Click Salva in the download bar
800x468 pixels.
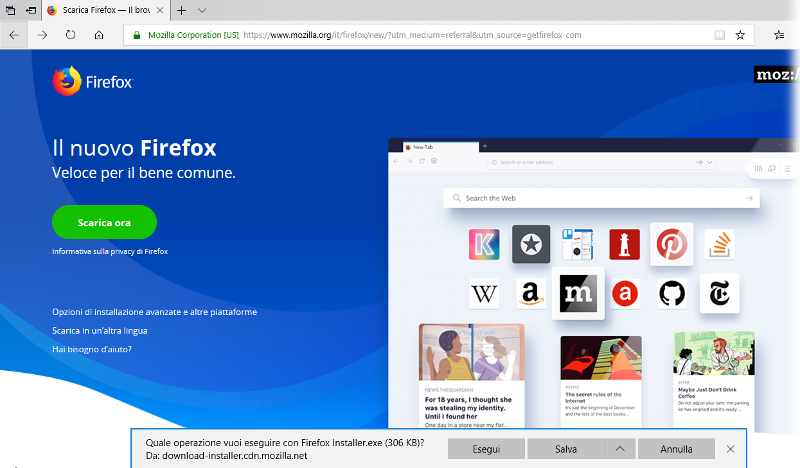pyautogui.click(x=566, y=449)
